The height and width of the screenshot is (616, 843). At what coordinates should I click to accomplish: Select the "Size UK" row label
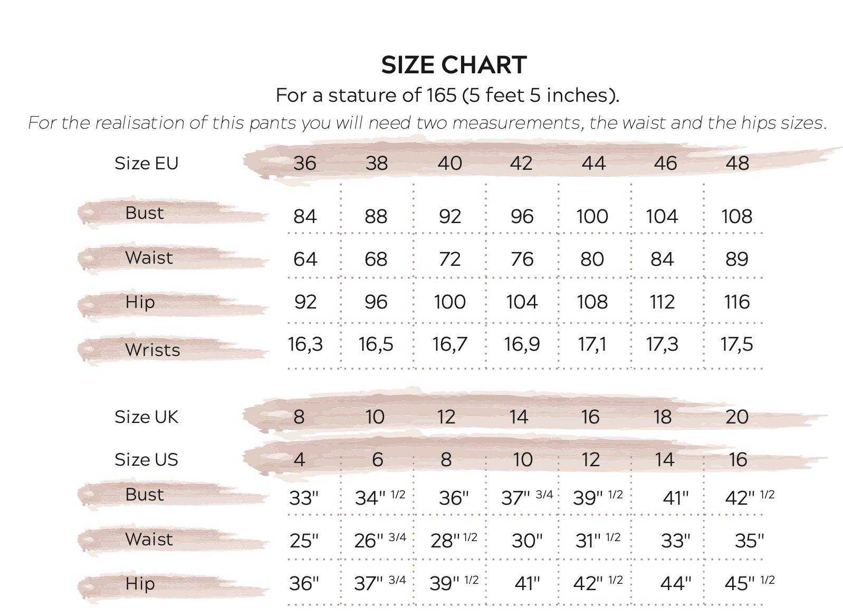[x=147, y=417]
